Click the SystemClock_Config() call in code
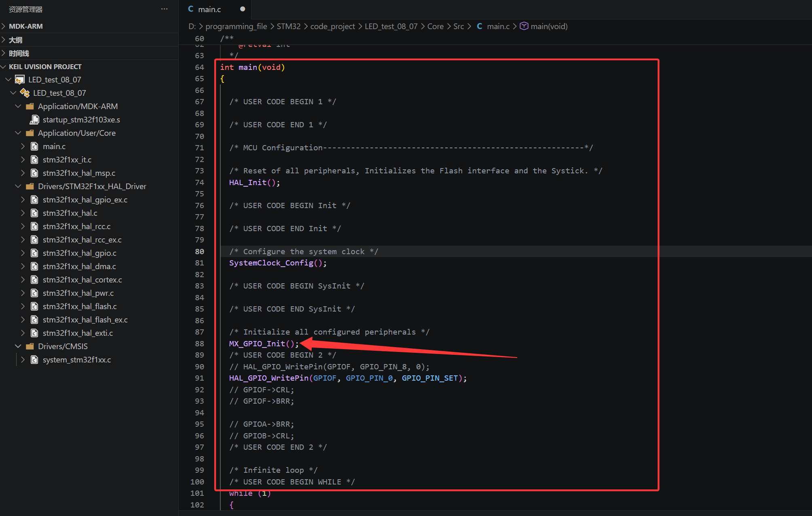This screenshot has width=812, height=516. click(x=278, y=263)
